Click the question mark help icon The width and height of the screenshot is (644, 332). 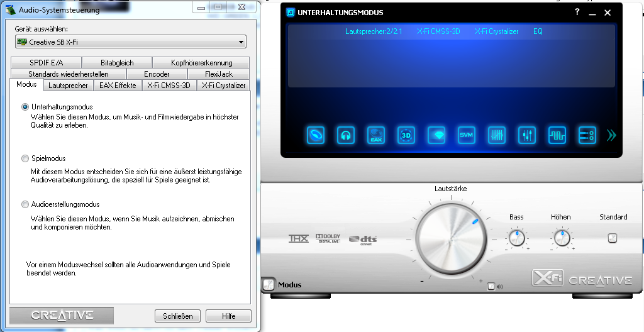tap(577, 12)
